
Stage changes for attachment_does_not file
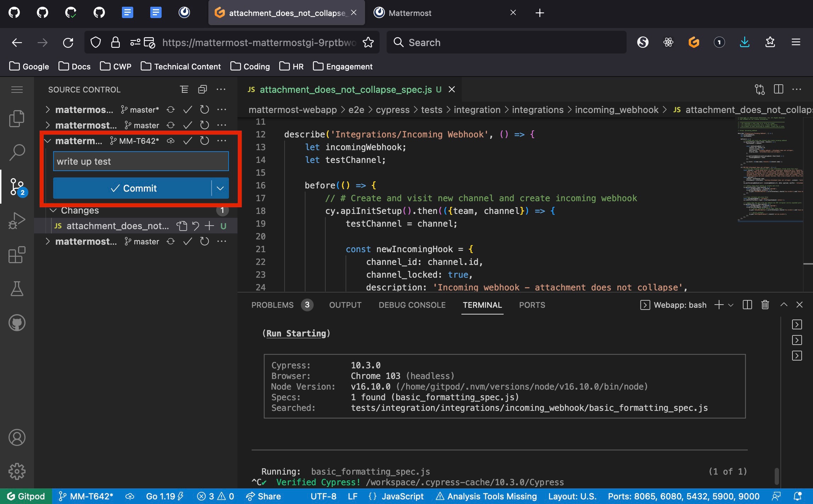pyautogui.click(x=209, y=226)
